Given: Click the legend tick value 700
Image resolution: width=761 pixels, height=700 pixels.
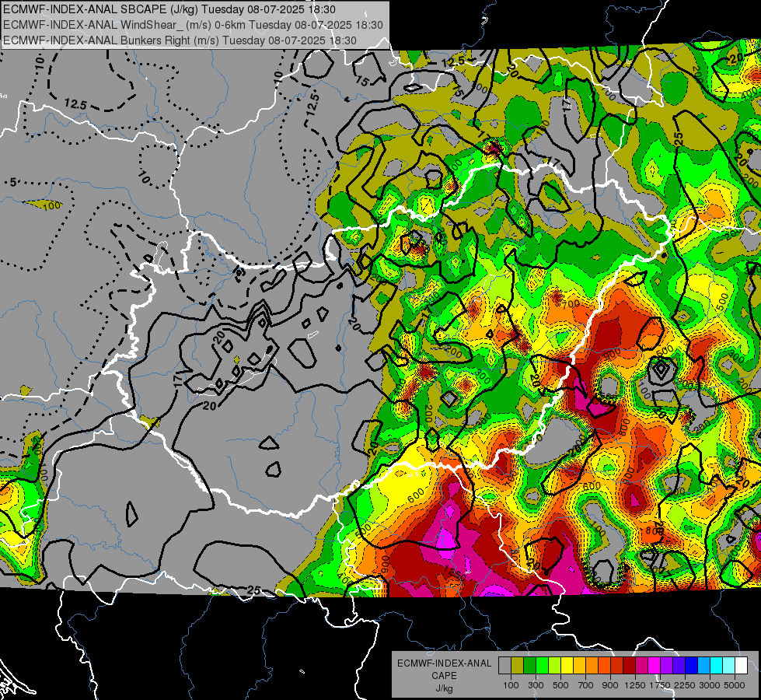Looking at the screenshot, I should pyautogui.click(x=586, y=685).
